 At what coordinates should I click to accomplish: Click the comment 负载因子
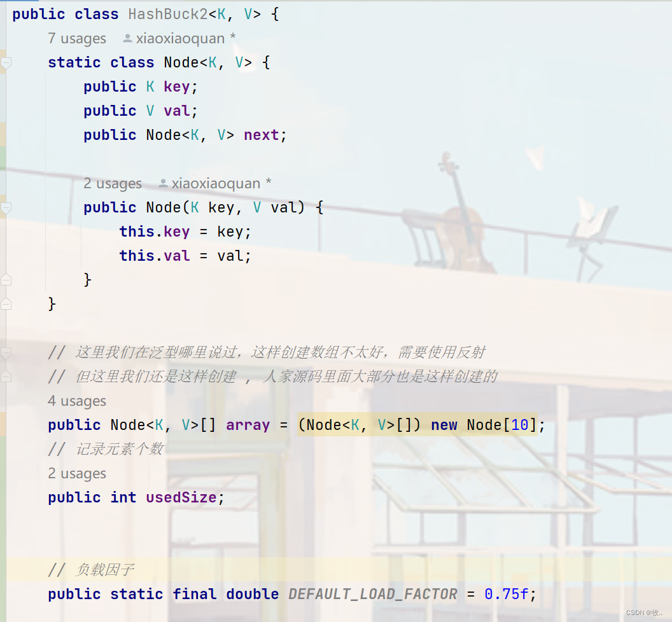[91, 570]
